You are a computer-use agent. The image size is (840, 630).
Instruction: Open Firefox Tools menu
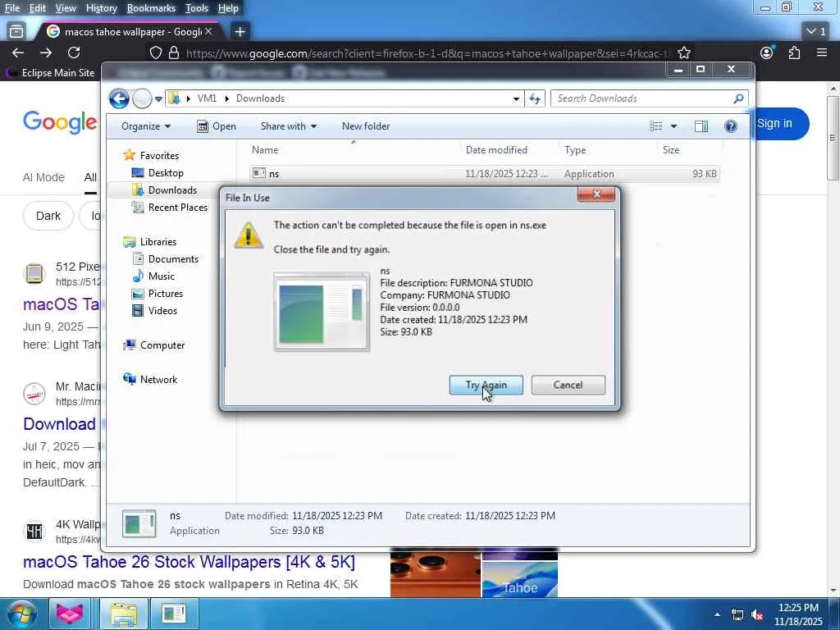197,8
